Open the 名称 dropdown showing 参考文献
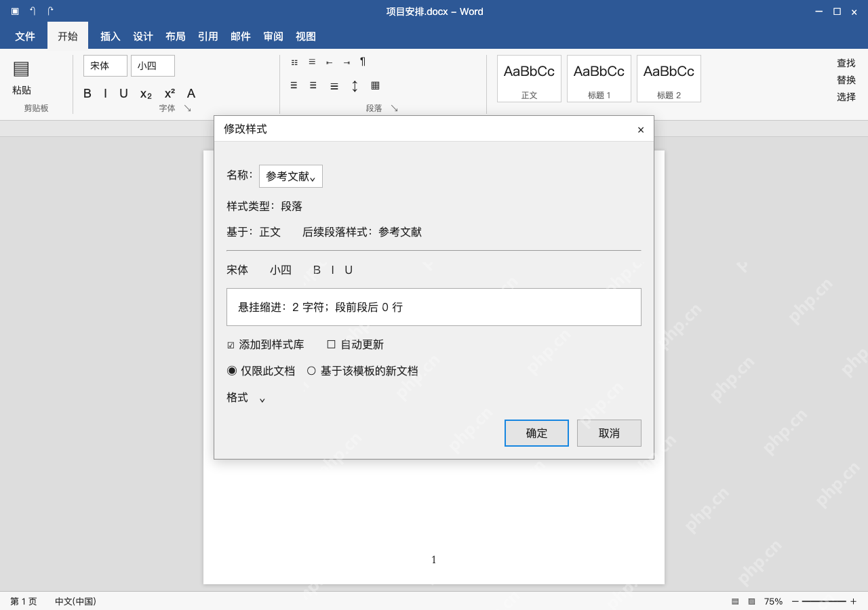Viewport: 868px width, 610px height. coord(291,176)
